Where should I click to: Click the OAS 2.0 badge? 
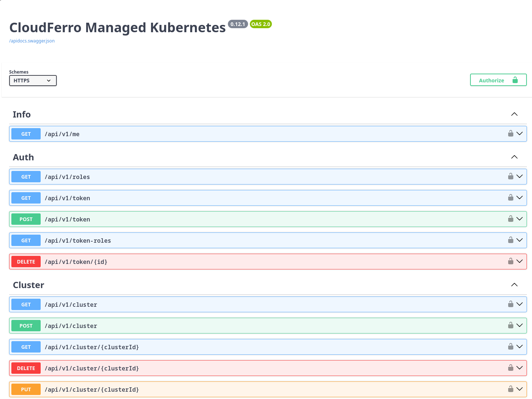(261, 24)
